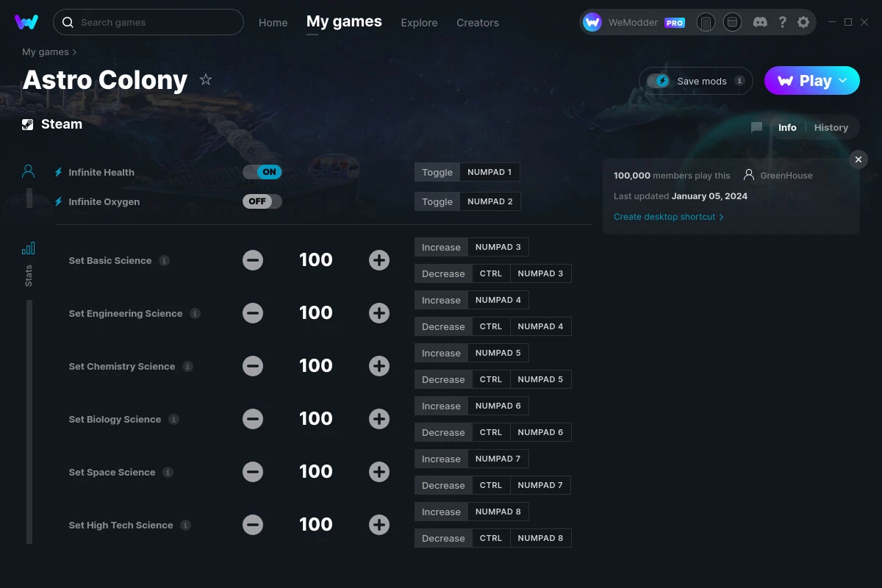Decrease Space Science with minus button
Viewport: 882px width, 588px height.
(253, 472)
